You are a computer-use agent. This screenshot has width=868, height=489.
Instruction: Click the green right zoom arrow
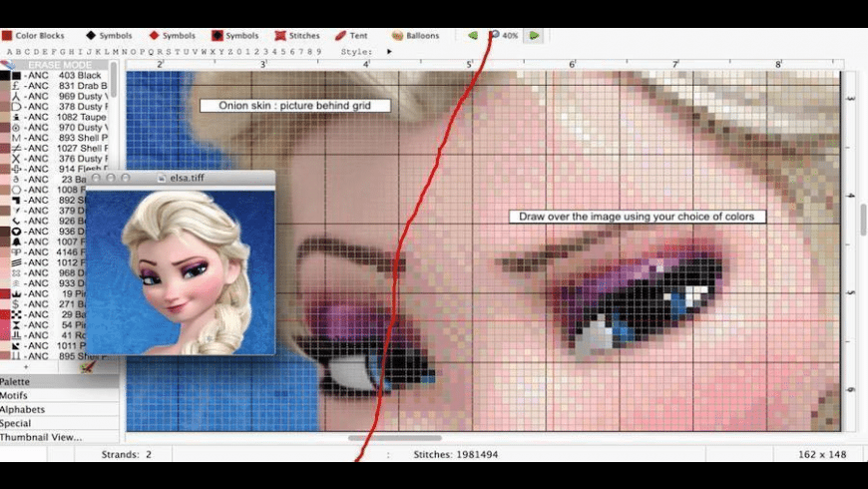click(x=534, y=36)
